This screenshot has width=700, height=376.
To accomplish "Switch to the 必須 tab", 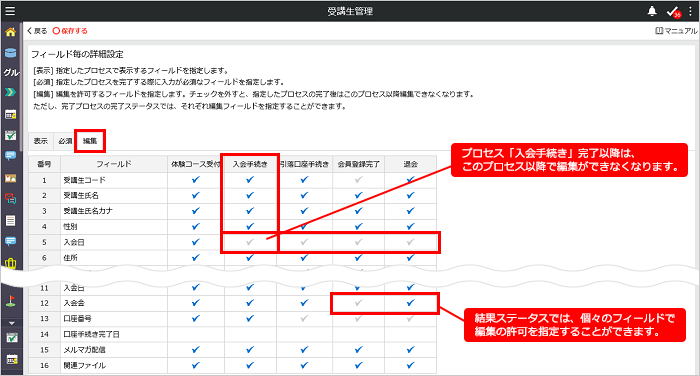I will (65, 141).
